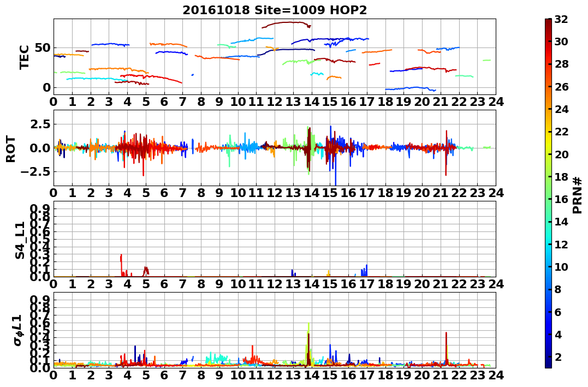588x387 pixels.
Task: Click the plot title "20161018 Site=1009 HOP2"
Action: coord(275,10)
